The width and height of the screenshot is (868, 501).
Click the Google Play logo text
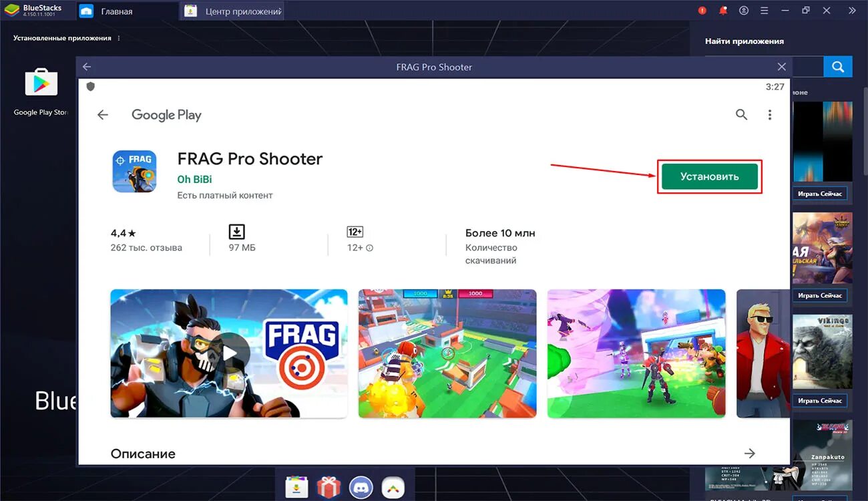coord(166,115)
